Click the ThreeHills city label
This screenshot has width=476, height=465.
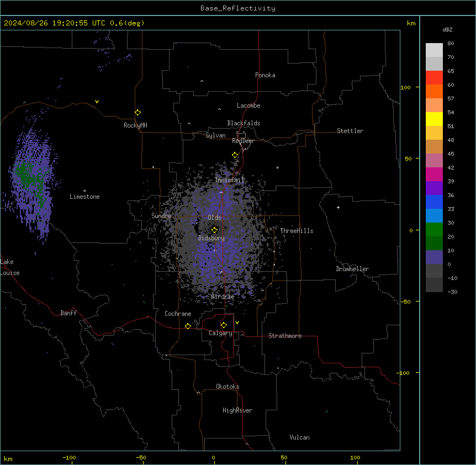(297, 231)
